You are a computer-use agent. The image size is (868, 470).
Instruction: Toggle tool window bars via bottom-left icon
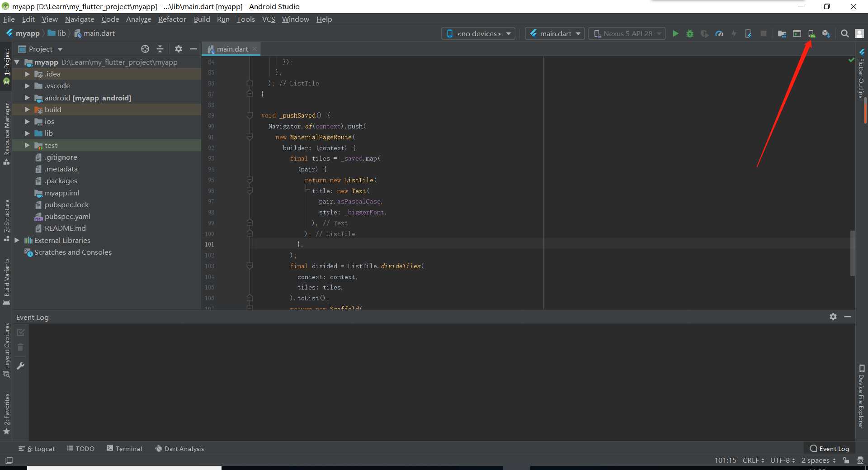tap(9, 460)
